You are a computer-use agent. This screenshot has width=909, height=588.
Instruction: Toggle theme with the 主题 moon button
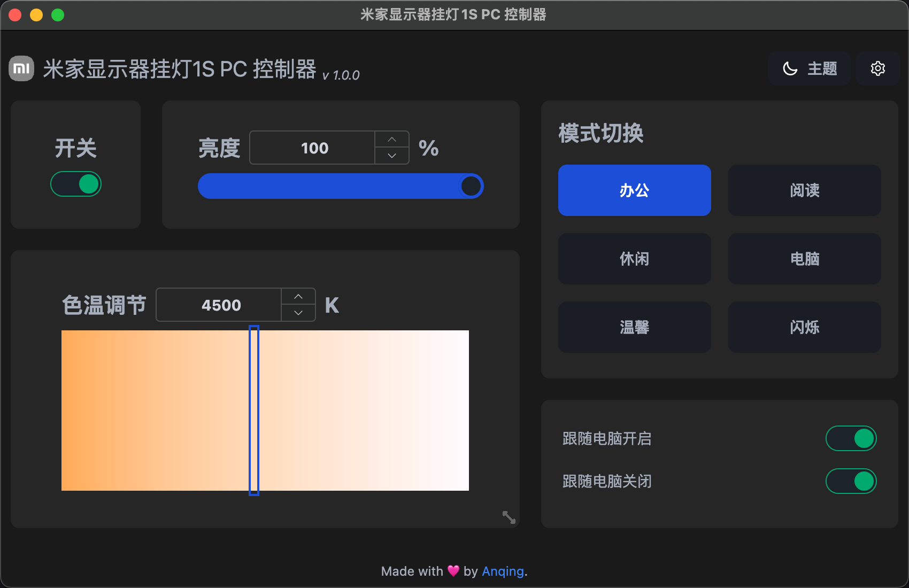(x=810, y=68)
